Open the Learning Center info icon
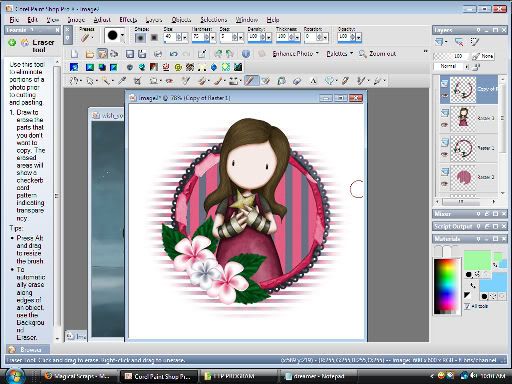This screenshot has width=512, height=384. pos(246,54)
